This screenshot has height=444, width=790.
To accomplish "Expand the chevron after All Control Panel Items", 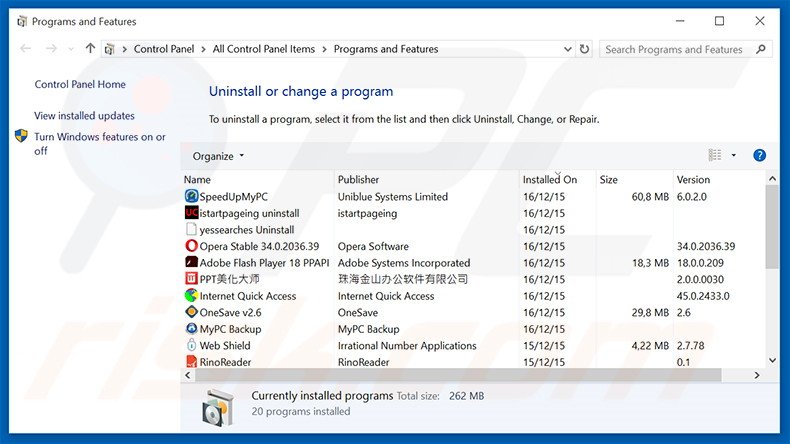I will pos(324,49).
